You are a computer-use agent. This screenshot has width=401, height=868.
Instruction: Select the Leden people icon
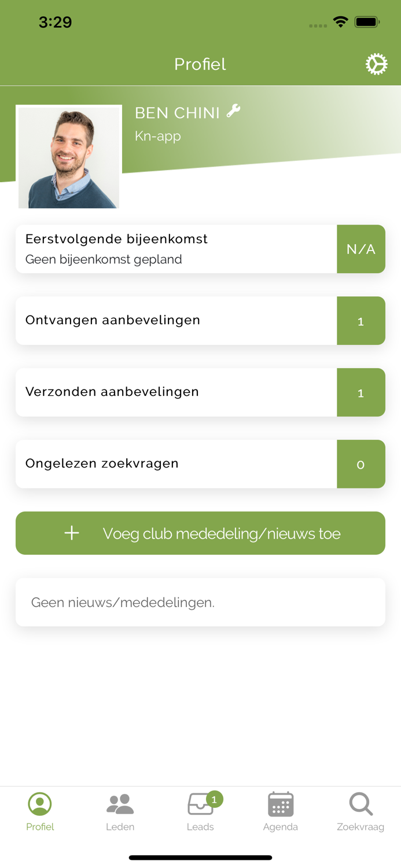tap(120, 804)
